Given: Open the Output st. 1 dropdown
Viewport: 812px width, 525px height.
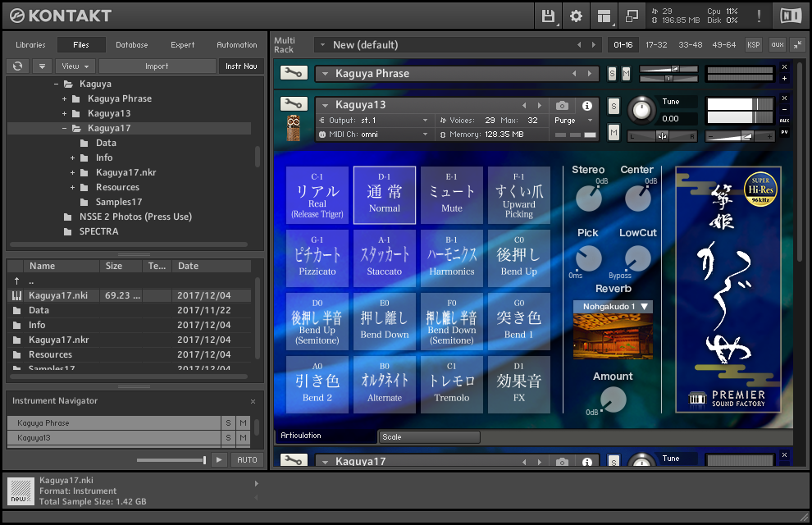Looking at the screenshot, I should 373,120.
